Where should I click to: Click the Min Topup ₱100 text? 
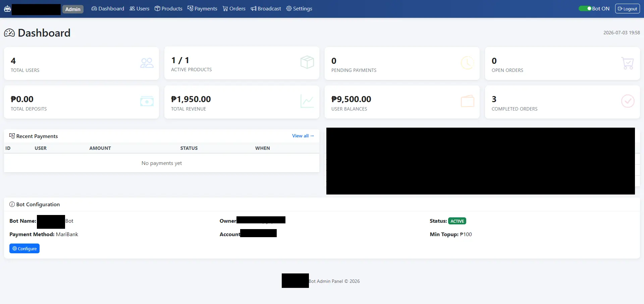[x=451, y=234]
